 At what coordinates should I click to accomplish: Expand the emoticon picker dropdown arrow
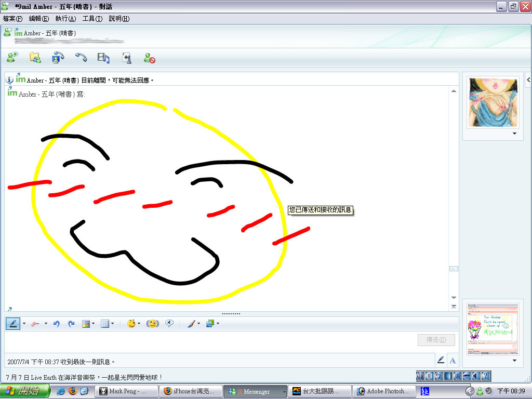tap(139, 324)
